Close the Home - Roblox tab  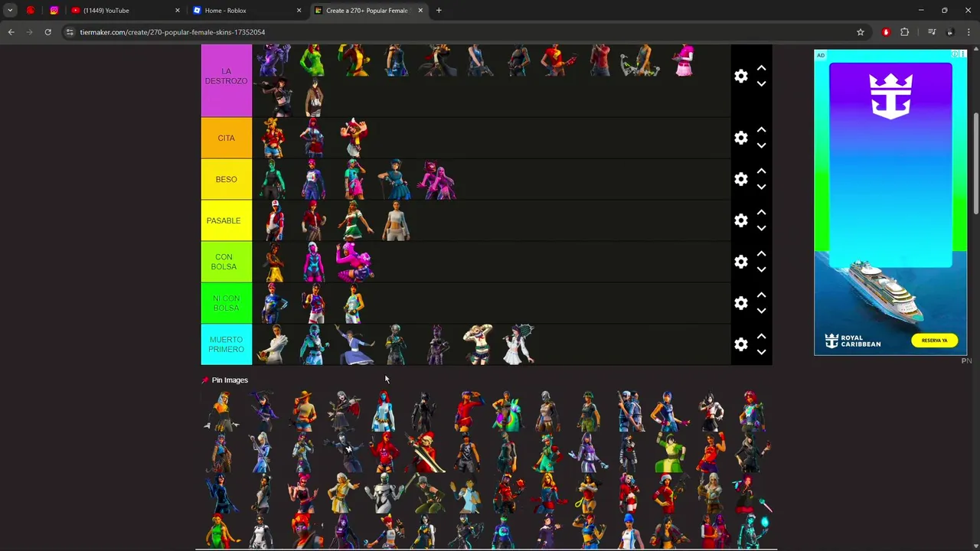pyautogui.click(x=299, y=11)
